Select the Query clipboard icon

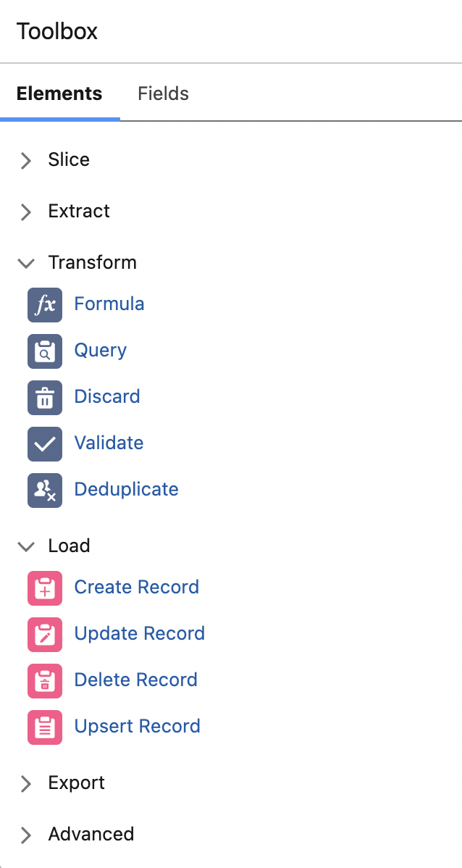[45, 351]
